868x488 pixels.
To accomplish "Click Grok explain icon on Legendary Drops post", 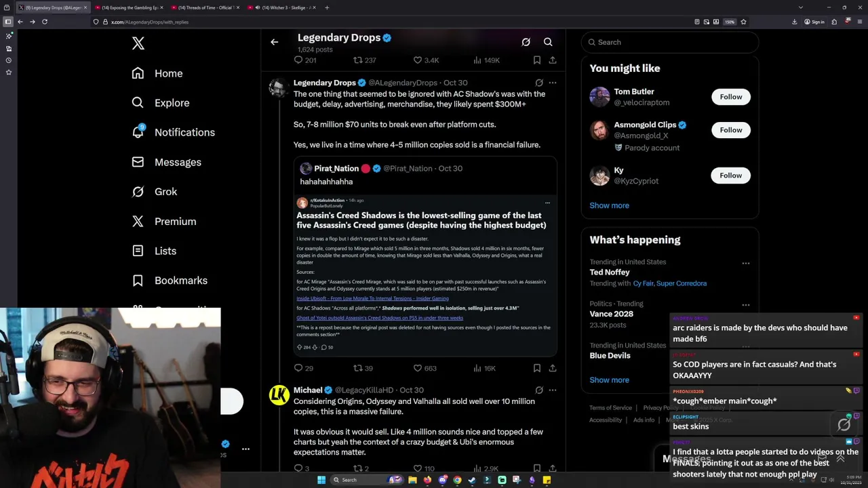I will click(539, 83).
